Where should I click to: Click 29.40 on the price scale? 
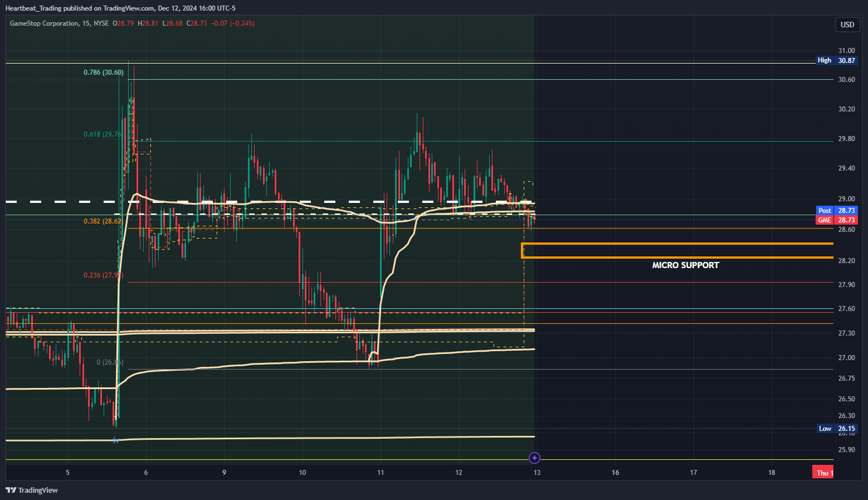click(846, 168)
